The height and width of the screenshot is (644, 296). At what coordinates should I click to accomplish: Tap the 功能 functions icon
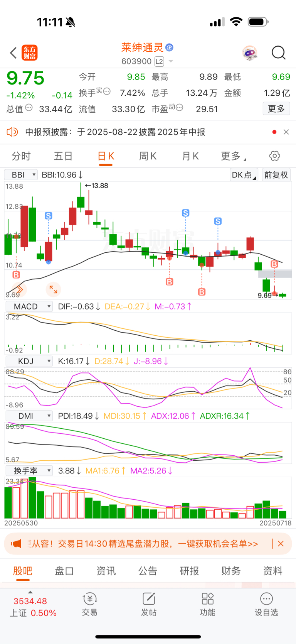click(x=207, y=605)
